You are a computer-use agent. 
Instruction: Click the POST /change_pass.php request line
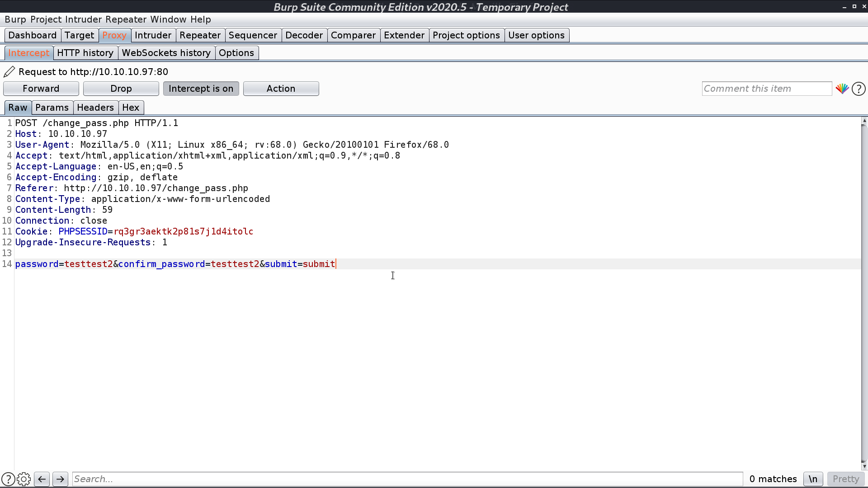click(97, 123)
